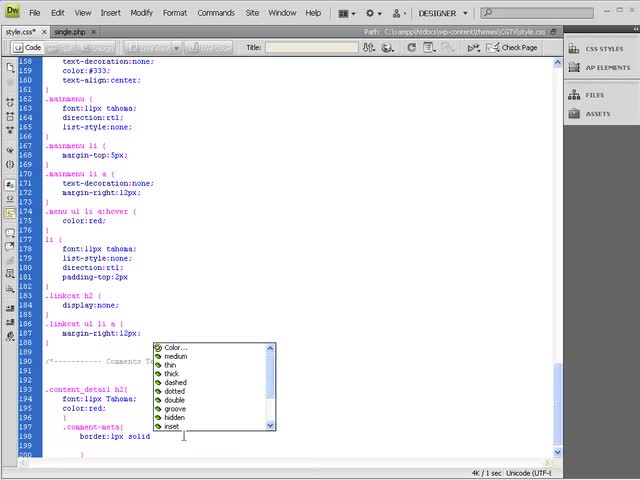This screenshot has height=480, width=640.
Task: Open the Extend Dreamweaver gear dropdown
Action: [x=375, y=13]
